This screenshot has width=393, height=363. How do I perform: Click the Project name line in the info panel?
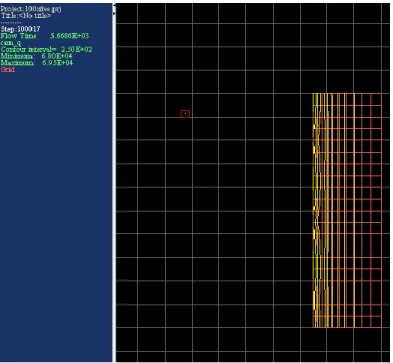click(31, 9)
